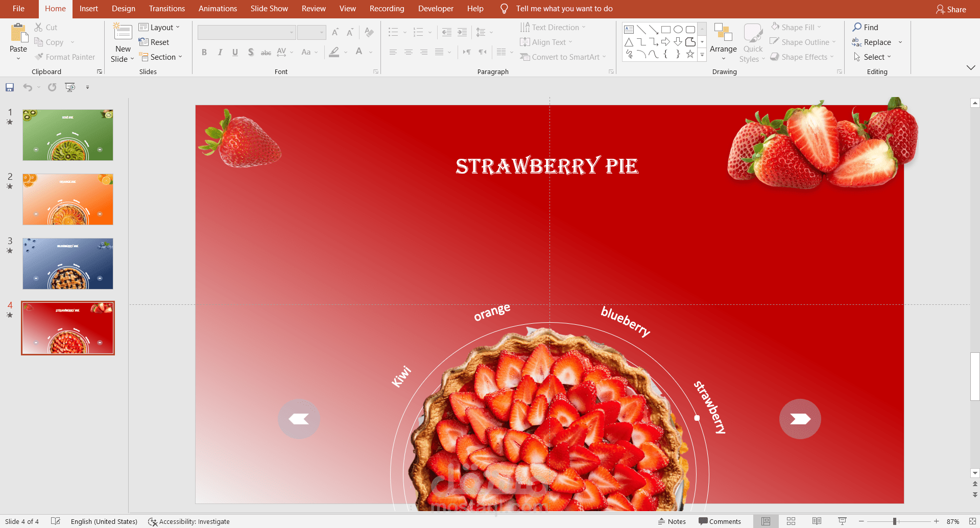The height and width of the screenshot is (528, 980).
Task: Click the Font Color button
Action: coord(360,52)
